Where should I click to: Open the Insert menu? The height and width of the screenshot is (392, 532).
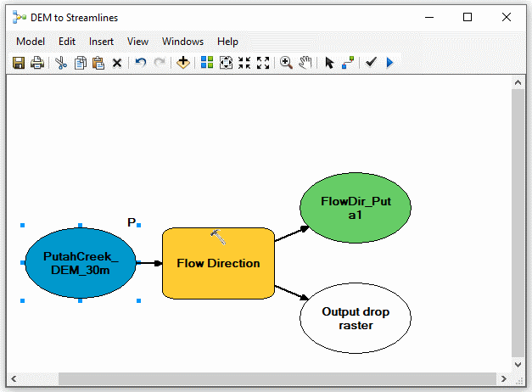(x=101, y=42)
